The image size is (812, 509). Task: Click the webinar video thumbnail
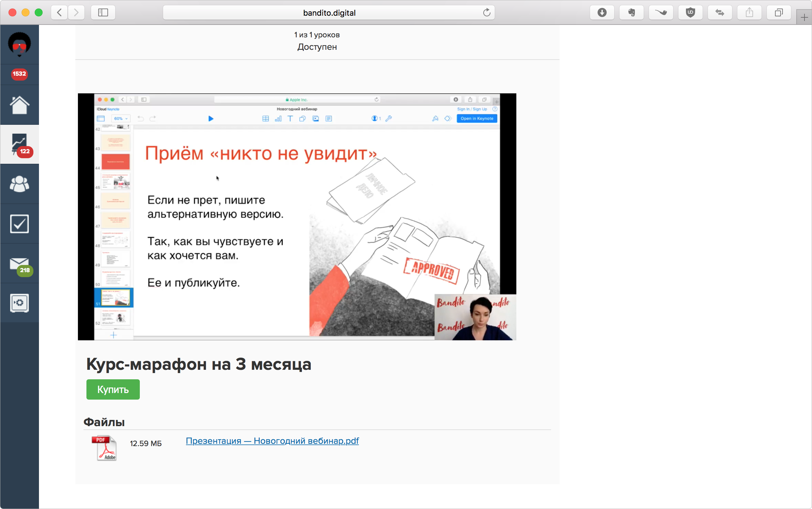pyautogui.click(x=297, y=217)
